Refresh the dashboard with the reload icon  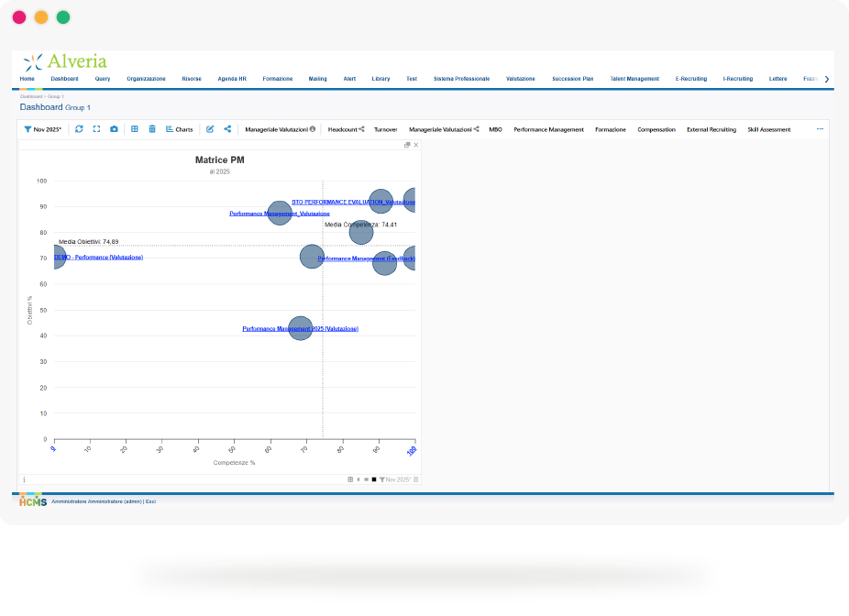click(x=79, y=129)
